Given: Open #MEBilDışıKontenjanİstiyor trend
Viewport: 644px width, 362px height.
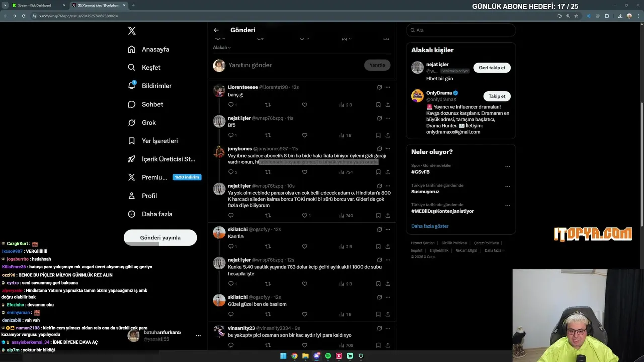Looking at the screenshot, I should point(442,211).
